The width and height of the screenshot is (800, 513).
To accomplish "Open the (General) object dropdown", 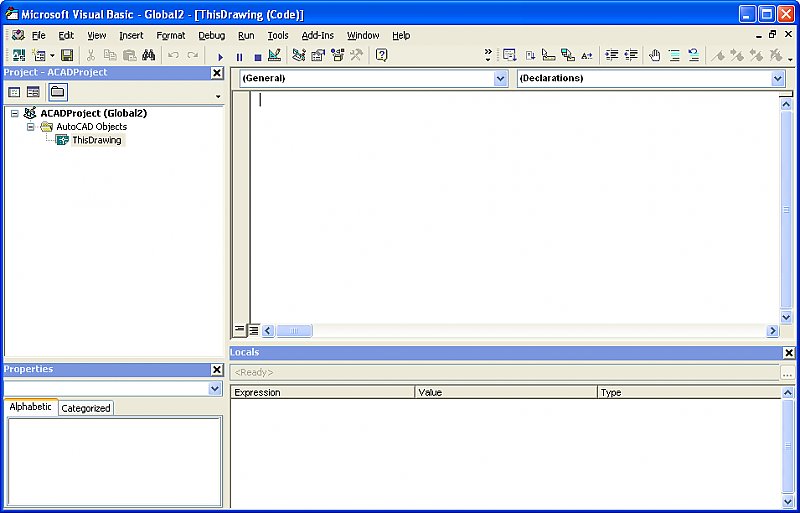I will coord(501,78).
